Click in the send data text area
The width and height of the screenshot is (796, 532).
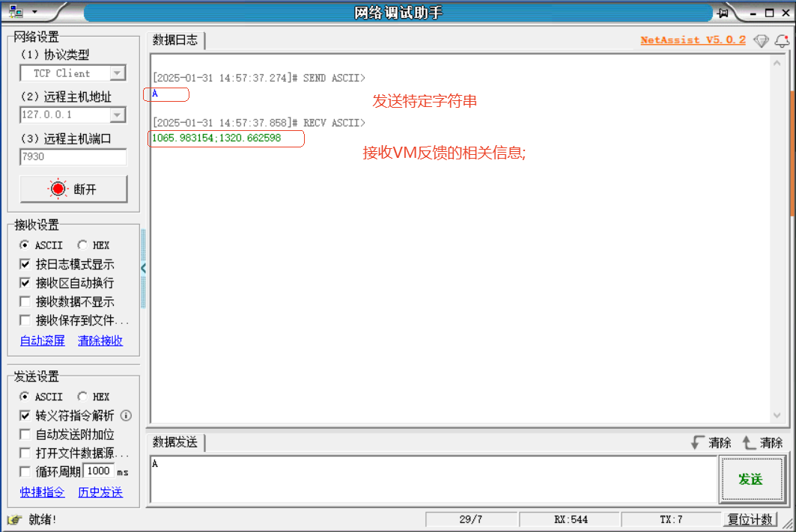tap(434, 480)
